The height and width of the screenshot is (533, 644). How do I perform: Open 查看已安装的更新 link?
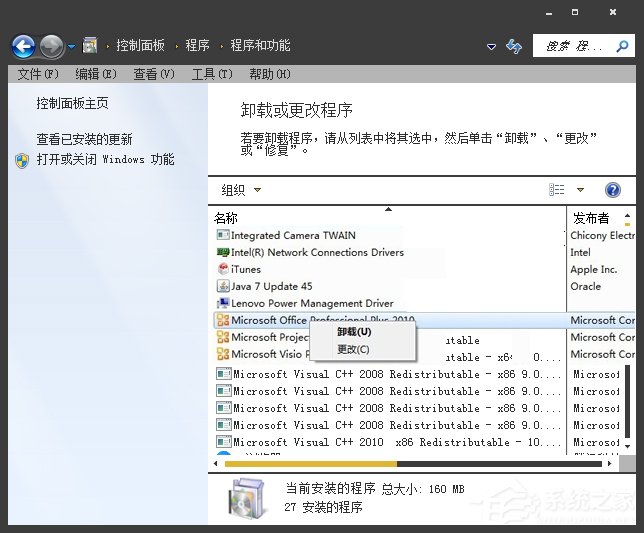tap(84, 139)
